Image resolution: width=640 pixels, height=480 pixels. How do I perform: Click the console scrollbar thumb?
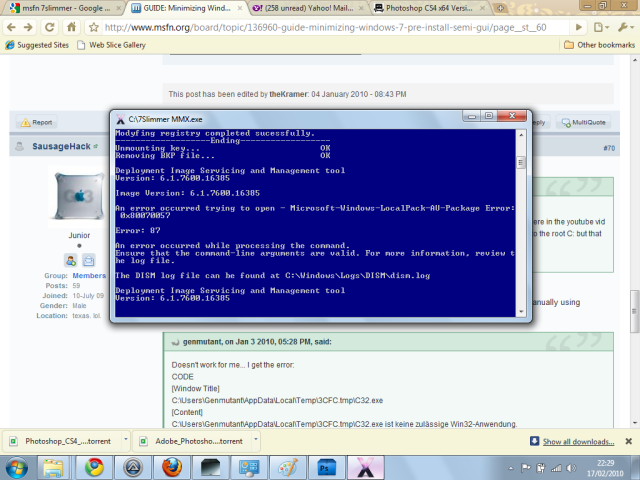pyautogui.click(x=521, y=163)
